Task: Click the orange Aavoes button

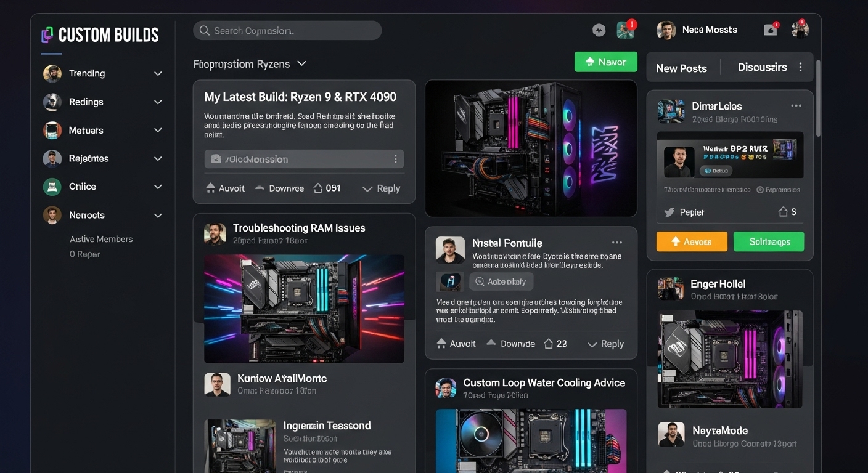Action: pos(692,241)
